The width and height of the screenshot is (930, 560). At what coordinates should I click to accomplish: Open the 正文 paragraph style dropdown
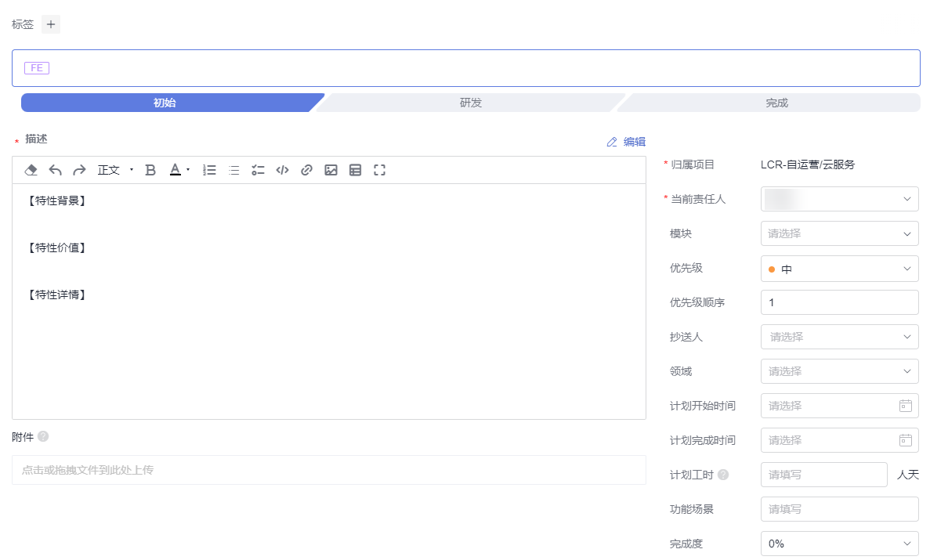(115, 170)
